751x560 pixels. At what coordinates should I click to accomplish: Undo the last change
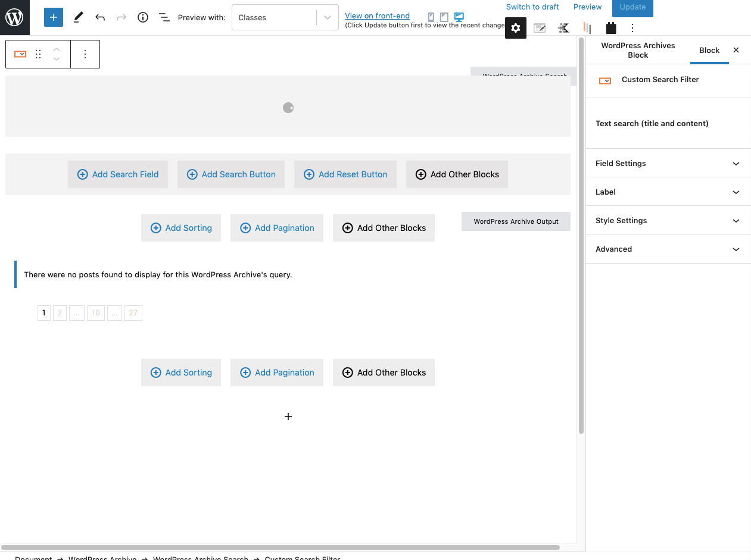[x=100, y=17]
